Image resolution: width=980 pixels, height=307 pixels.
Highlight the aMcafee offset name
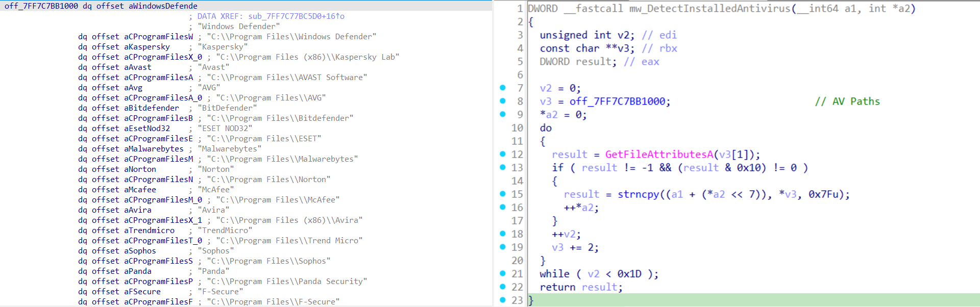tap(140, 190)
